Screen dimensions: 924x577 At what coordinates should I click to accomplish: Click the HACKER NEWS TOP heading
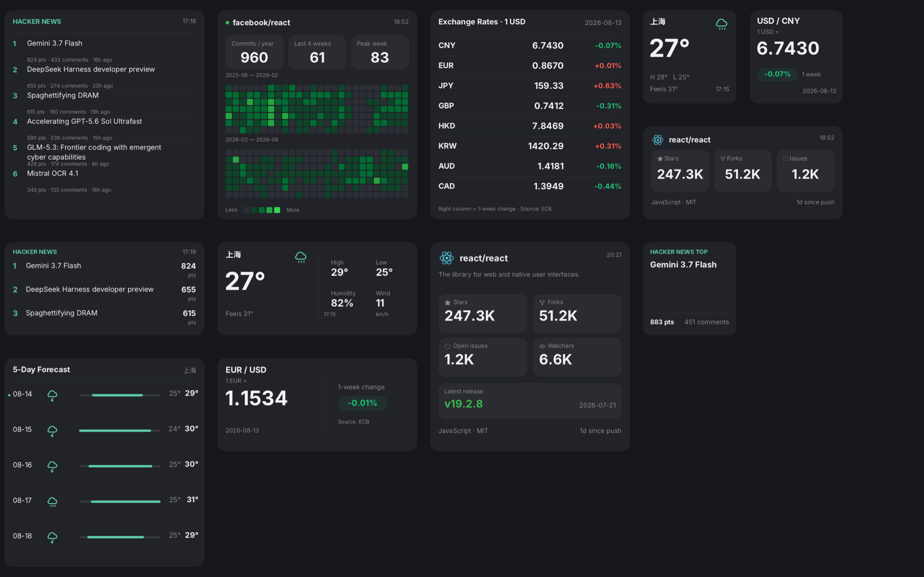pos(679,252)
